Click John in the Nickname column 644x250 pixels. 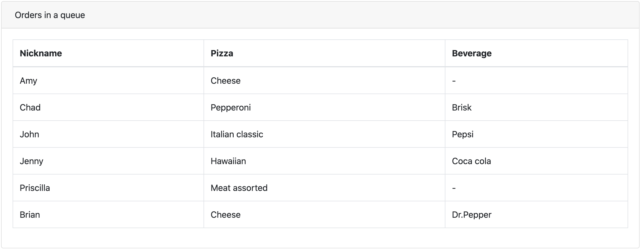(x=29, y=134)
